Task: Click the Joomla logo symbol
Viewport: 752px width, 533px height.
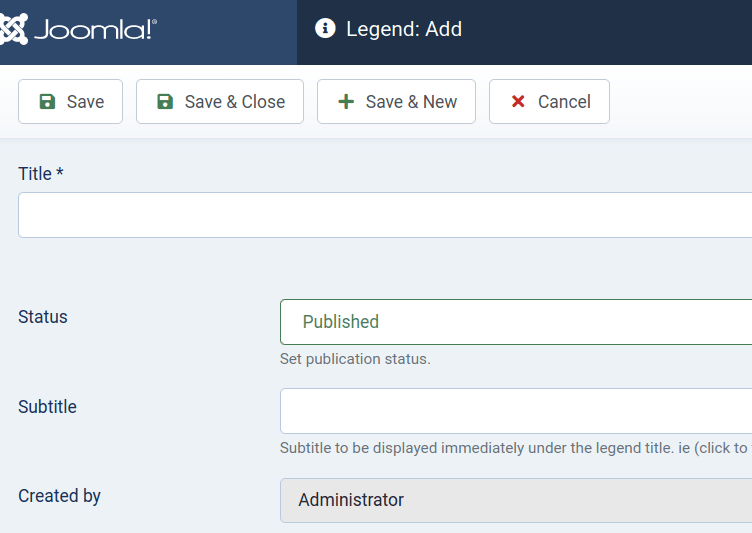Action: [13, 29]
